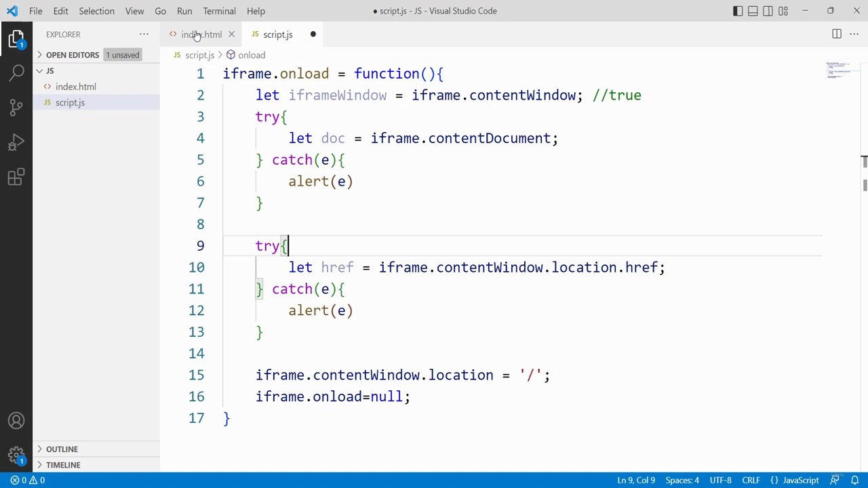The height and width of the screenshot is (488, 868).
Task: Open the Selection menu
Action: pos(96,11)
